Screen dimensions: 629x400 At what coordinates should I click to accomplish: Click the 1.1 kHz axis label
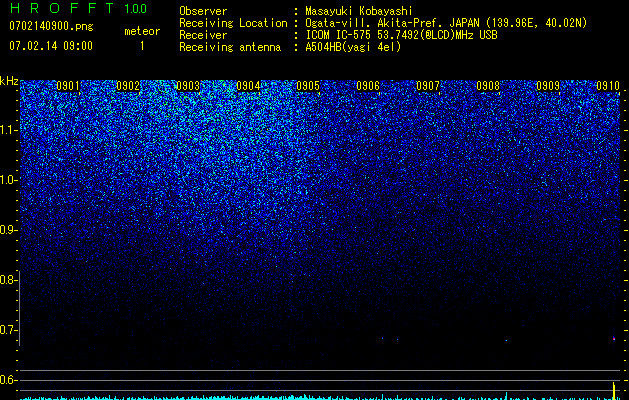(8, 130)
